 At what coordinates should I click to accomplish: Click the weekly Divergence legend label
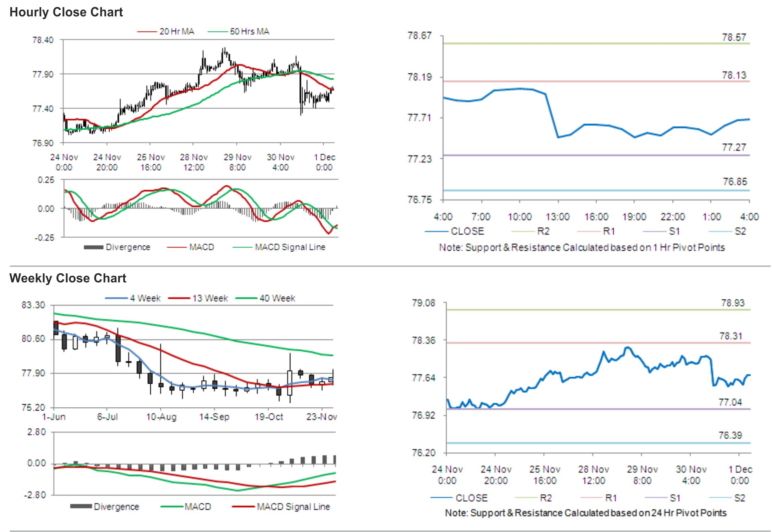coord(116,507)
